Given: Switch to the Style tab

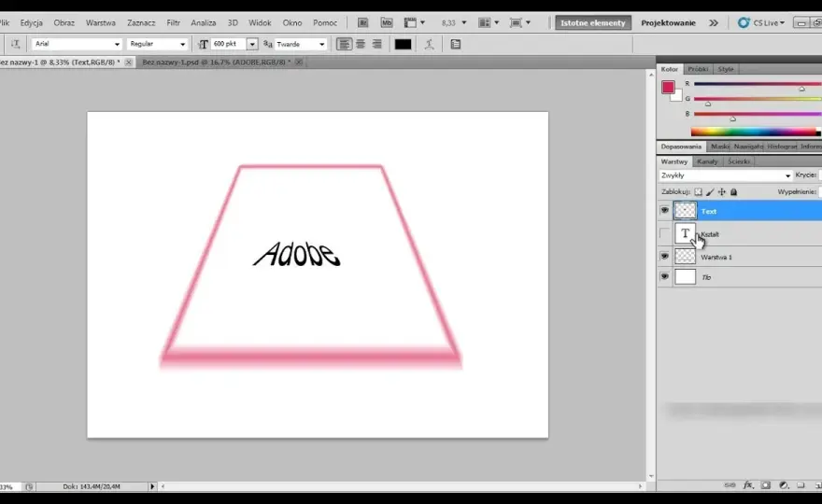Looking at the screenshot, I should coord(726,69).
